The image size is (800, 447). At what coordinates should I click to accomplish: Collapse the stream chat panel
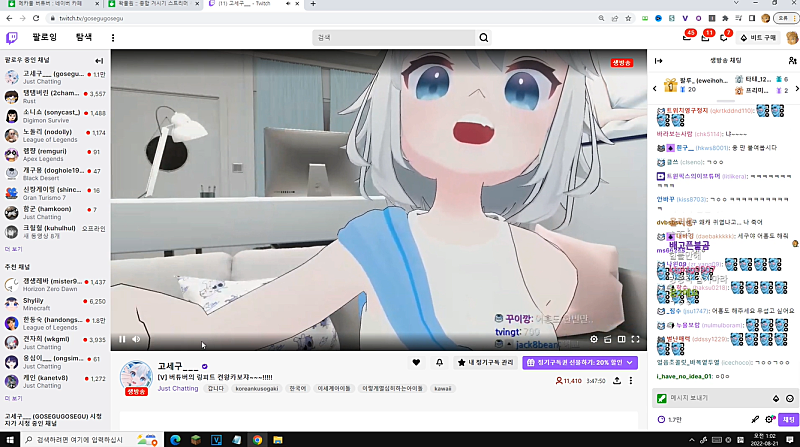659,61
